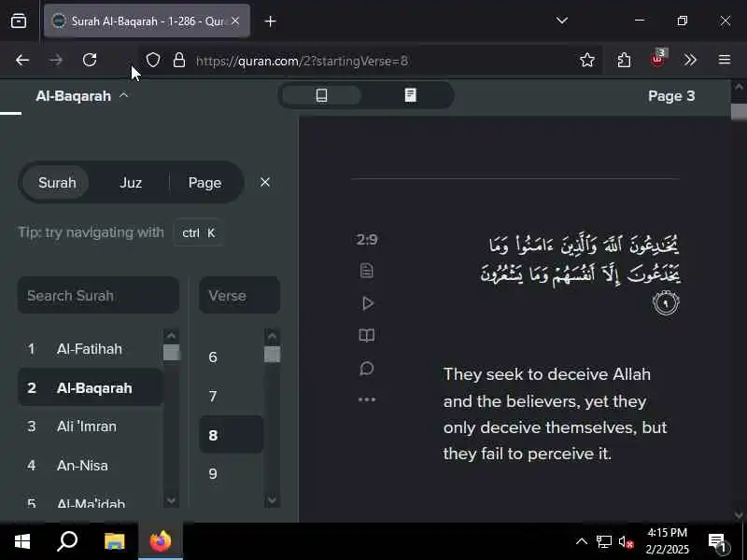The height and width of the screenshot is (560, 747).
Task: Switch to reading view mode
Action: coord(410,95)
